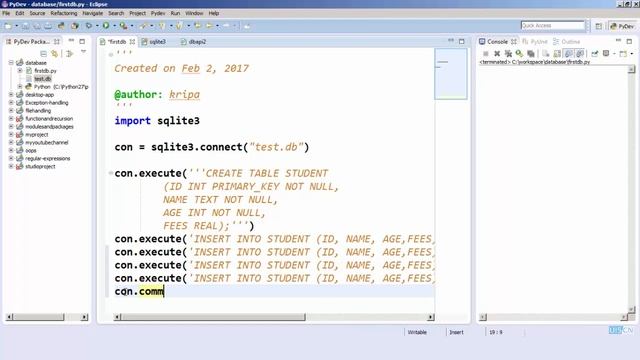This screenshot has width=640, height=360.
Task: Click the Writable status bar entry
Action: coord(417,332)
